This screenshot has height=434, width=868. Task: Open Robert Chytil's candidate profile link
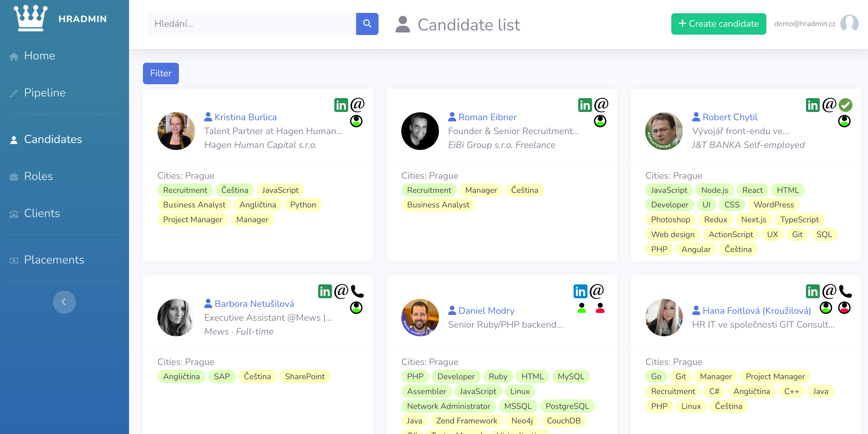tap(729, 117)
